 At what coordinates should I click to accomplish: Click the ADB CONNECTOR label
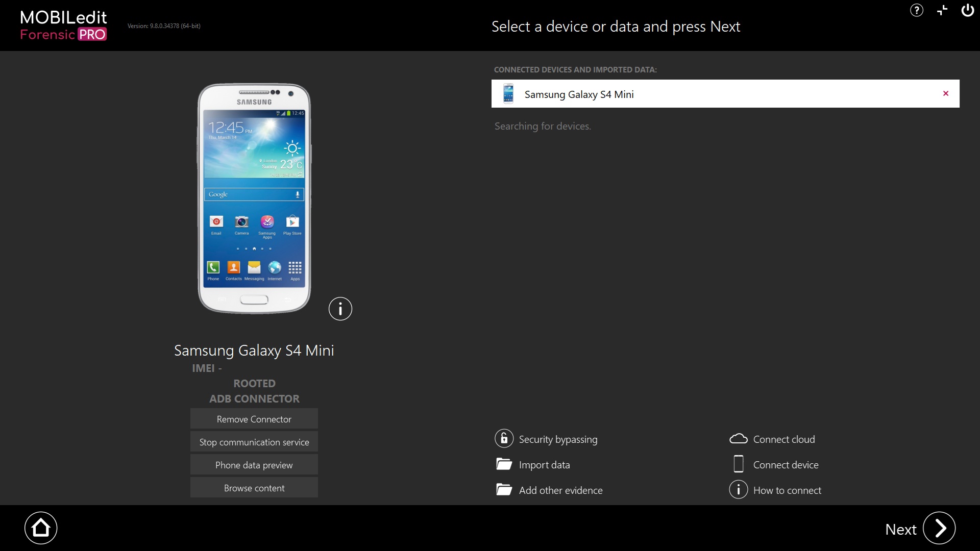pyautogui.click(x=254, y=398)
